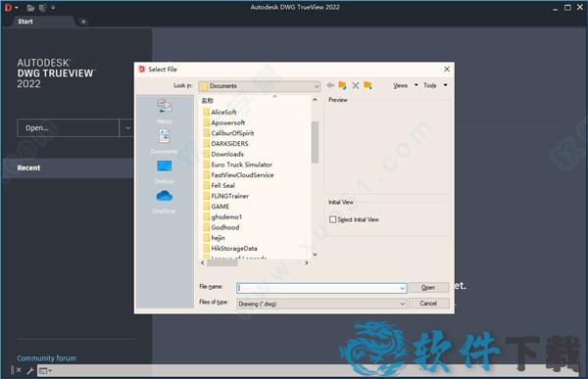Close the command line with X icon

pos(19,370)
